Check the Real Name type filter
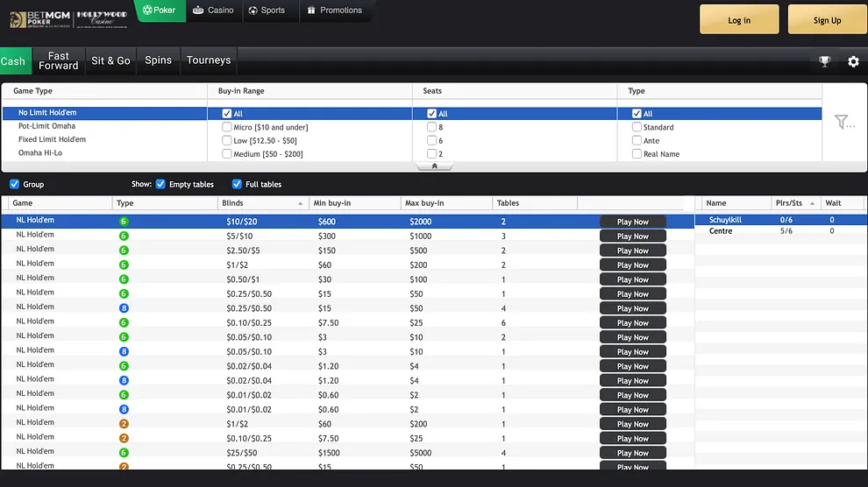The height and width of the screenshot is (487, 868). point(637,153)
